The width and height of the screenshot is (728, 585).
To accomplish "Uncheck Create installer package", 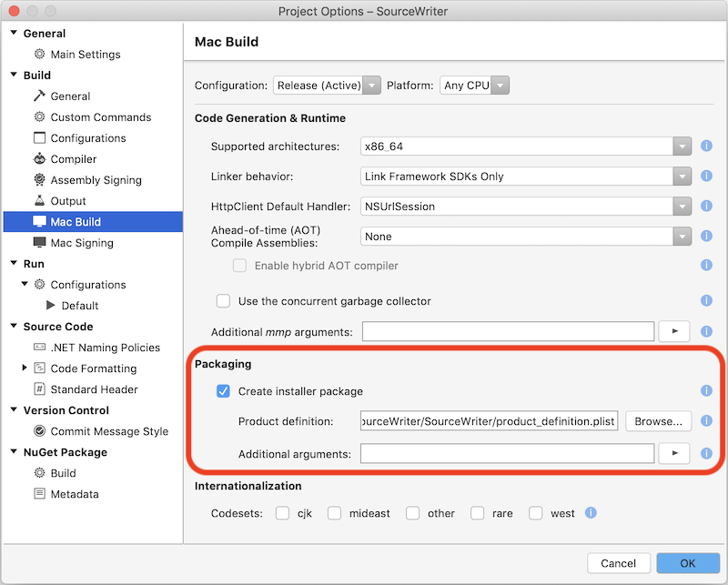I will tap(221, 390).
